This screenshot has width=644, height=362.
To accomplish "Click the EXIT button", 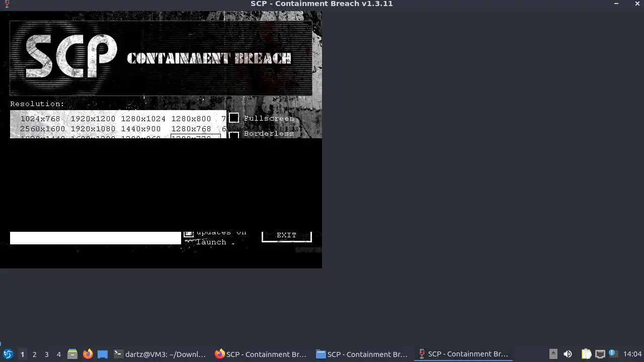I will [x=287, y=236].
